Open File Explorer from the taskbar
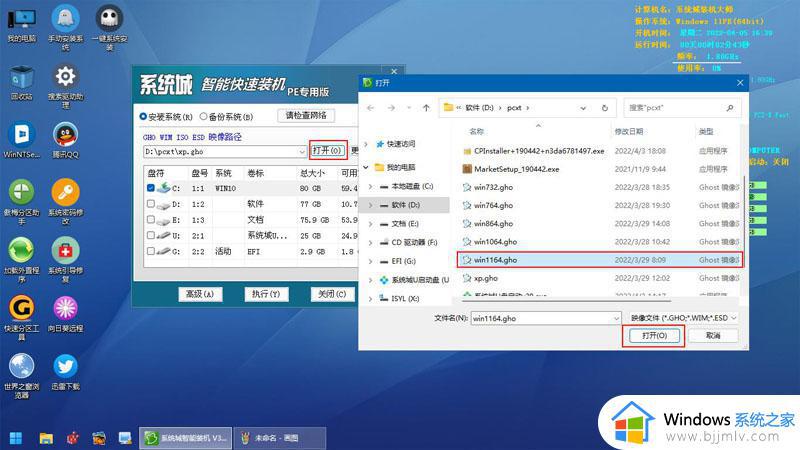The height and width of the screenshot is (450, 800). pos(46,438)
